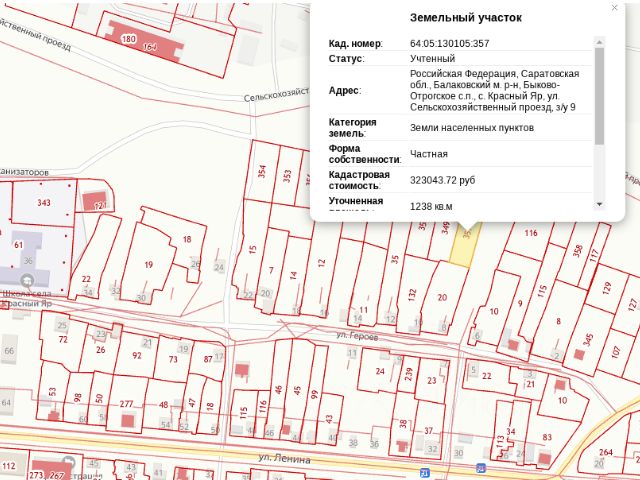
Task: Select parcel 117 on the map
Action: coord(594,256)
